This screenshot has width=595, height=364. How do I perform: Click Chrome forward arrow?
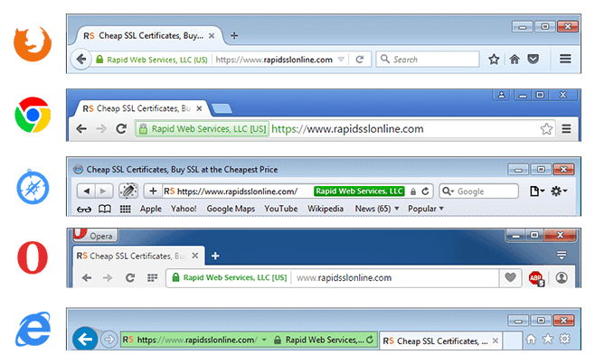pos(101,129)
